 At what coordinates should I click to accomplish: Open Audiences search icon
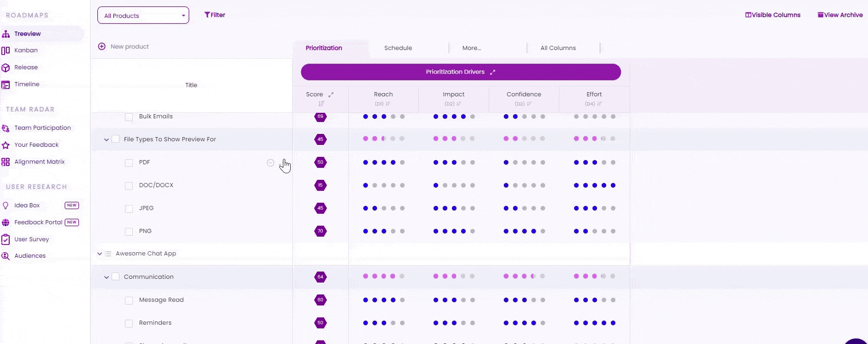pyautogui.click(x=6, y=256)
